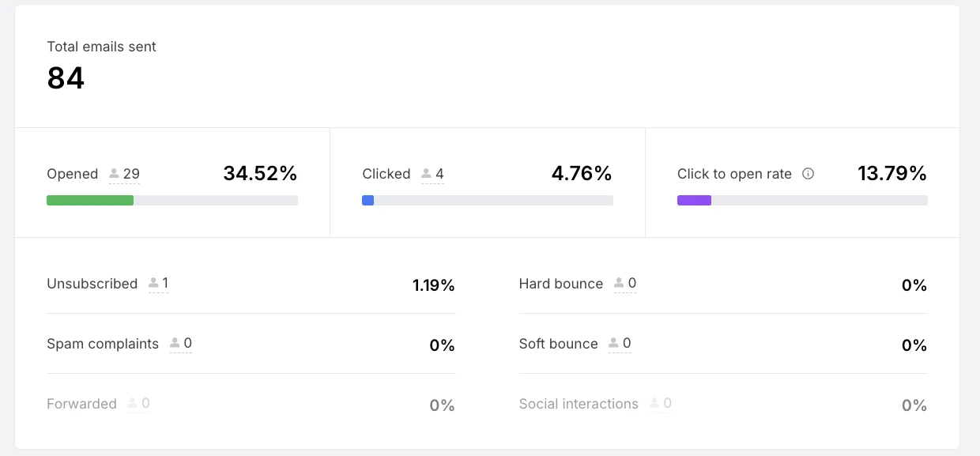Select the 4.76% clicked percentage

581,174
